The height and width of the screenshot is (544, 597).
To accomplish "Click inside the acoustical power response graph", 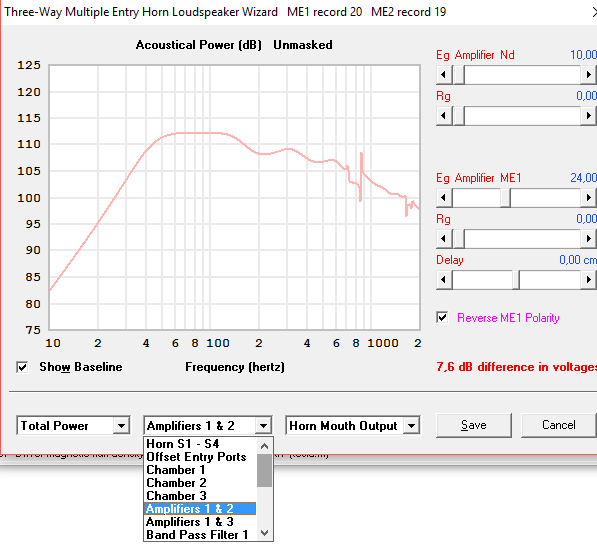I will coord(235,197).
